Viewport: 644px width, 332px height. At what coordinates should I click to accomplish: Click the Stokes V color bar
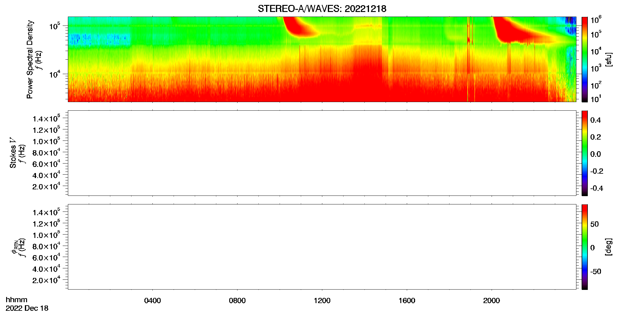pos(585,153)
